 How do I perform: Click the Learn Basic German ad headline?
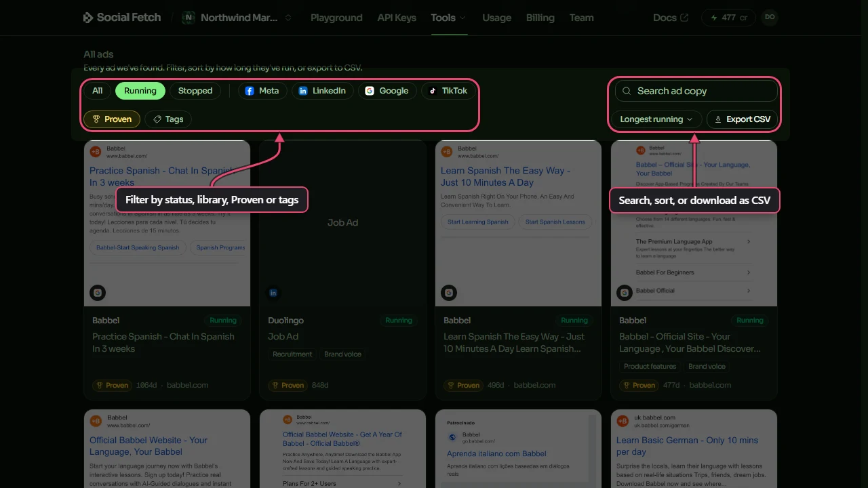687,446
